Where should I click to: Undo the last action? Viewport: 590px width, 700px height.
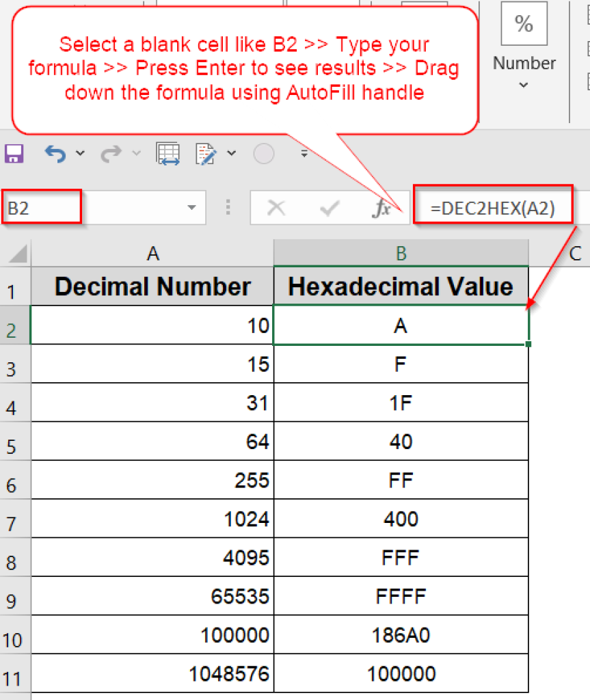point(55,153)
